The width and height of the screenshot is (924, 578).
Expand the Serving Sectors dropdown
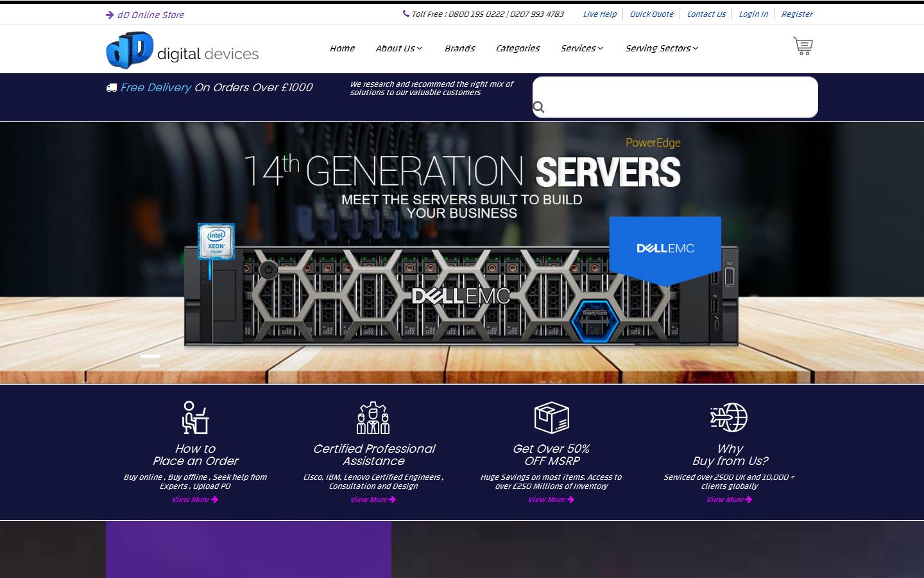pos(660,49)
